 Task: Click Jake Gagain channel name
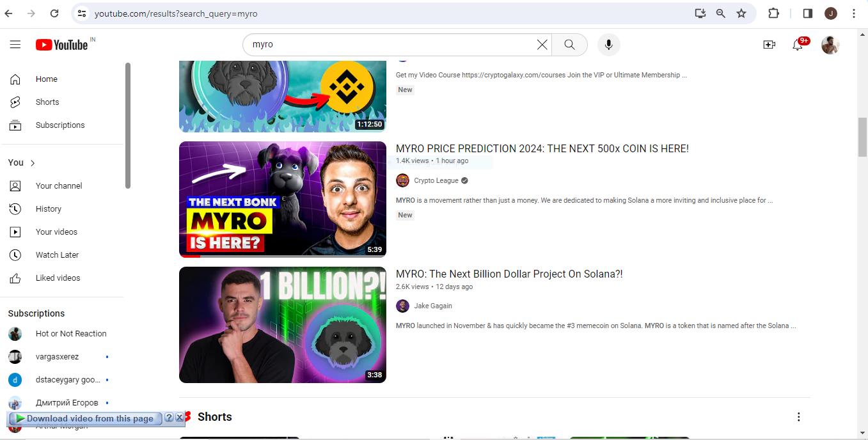(433, 306)
